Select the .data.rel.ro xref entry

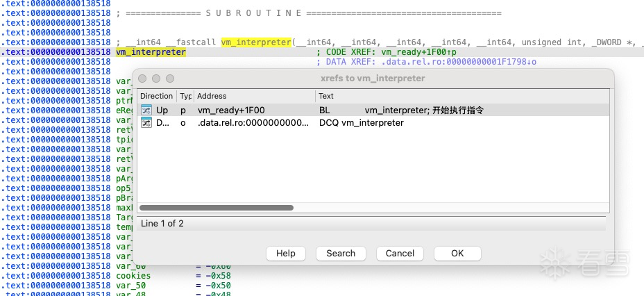(x=253, y=122)
